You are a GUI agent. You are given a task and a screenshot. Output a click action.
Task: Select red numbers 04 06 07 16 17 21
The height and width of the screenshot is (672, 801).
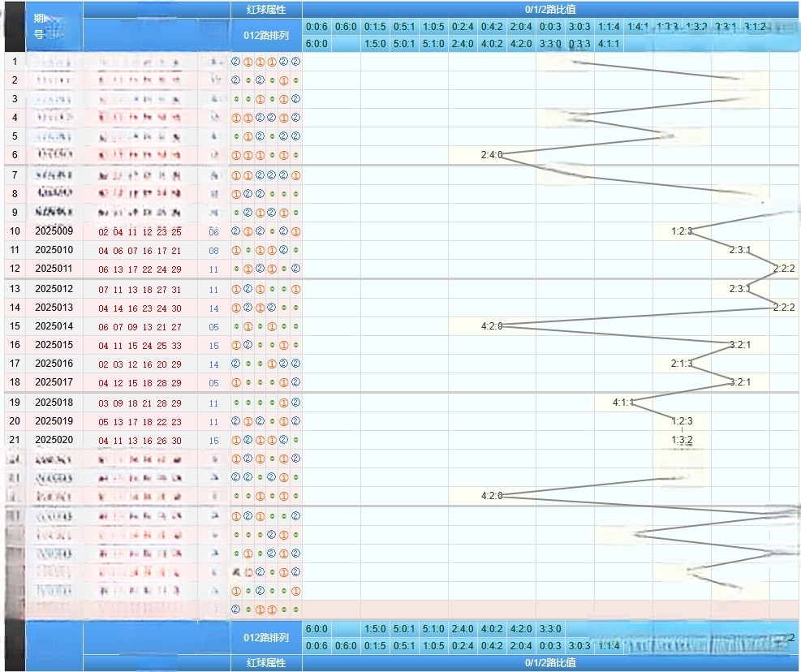click(140, 251)
